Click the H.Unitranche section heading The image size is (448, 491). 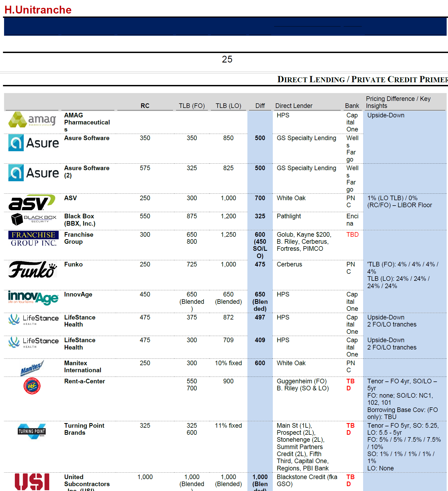pyautogui.click(x=38, y=10)
